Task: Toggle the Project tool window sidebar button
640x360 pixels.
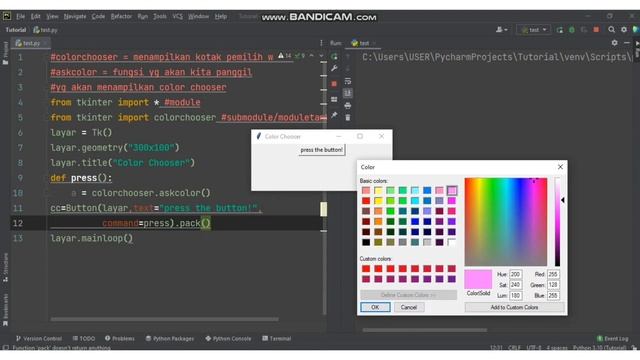Action: tap(5, 53)
